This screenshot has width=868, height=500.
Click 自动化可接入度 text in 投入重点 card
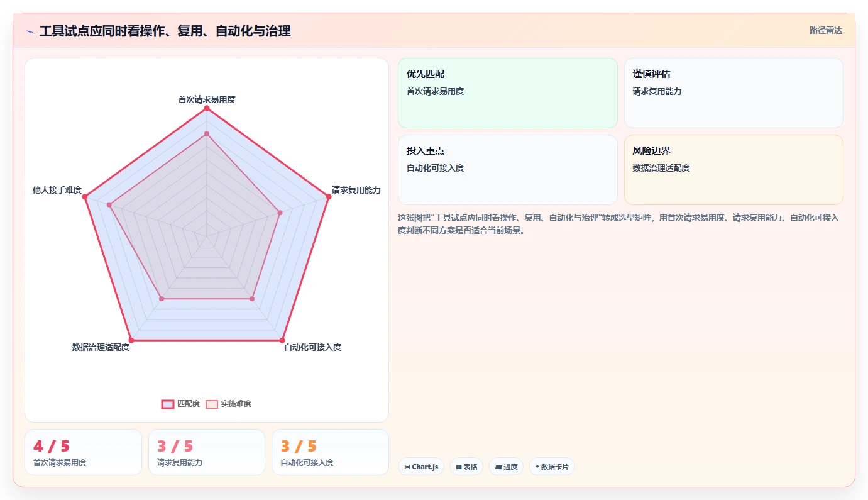pos(435,168)
